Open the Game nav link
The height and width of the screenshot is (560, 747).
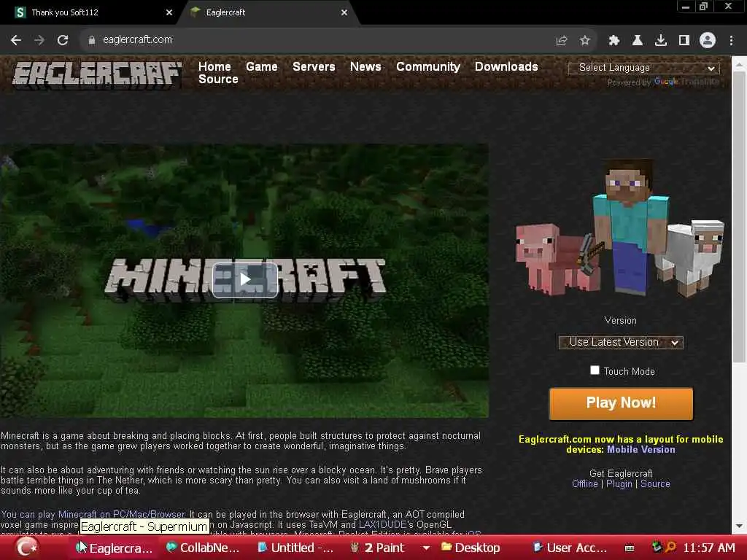click(x=262, y=66)
